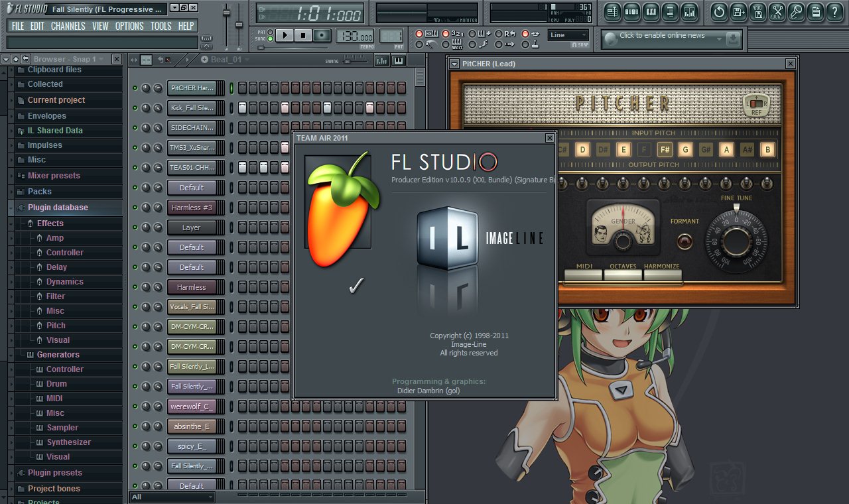Open the TOOLS menu
This screenshot has height=504, width=849.
pos(161,26)
